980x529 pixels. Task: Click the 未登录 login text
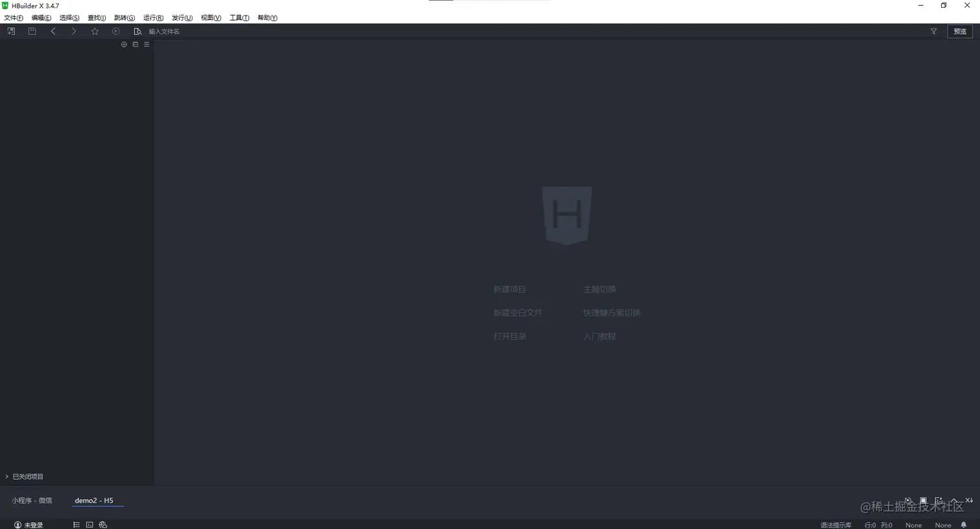[34, 525]
